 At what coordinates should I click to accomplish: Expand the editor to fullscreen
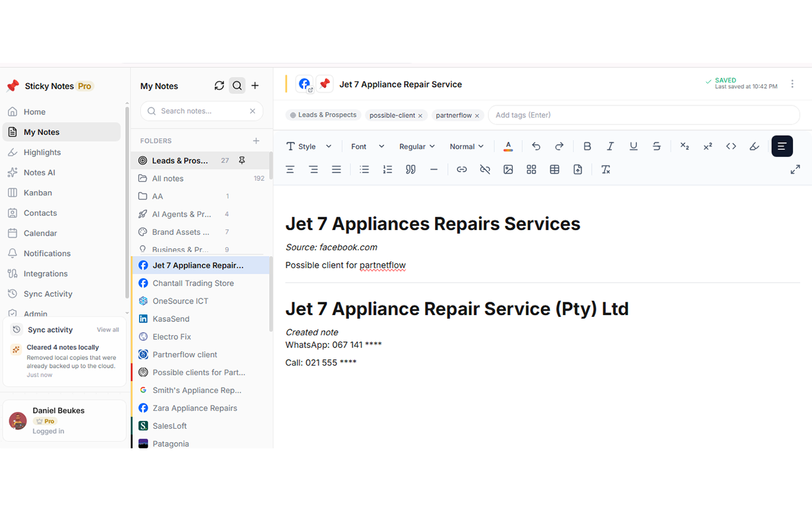[795, 170]
